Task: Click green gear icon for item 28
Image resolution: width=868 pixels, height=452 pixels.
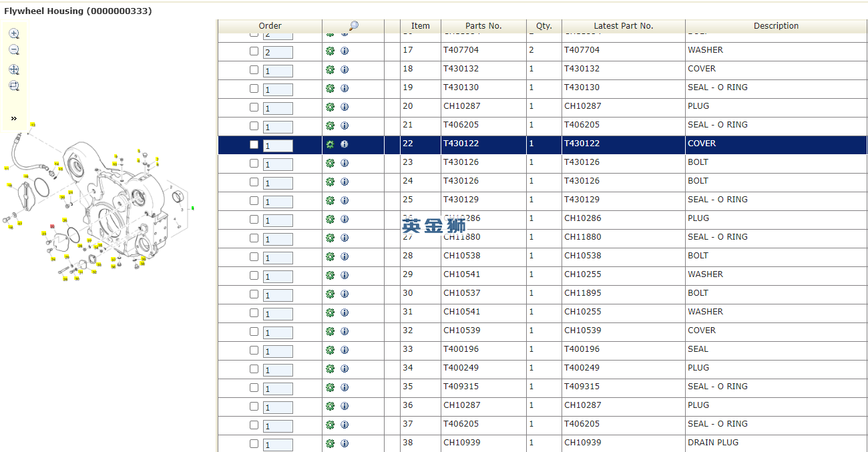Action: click(330, 256)
